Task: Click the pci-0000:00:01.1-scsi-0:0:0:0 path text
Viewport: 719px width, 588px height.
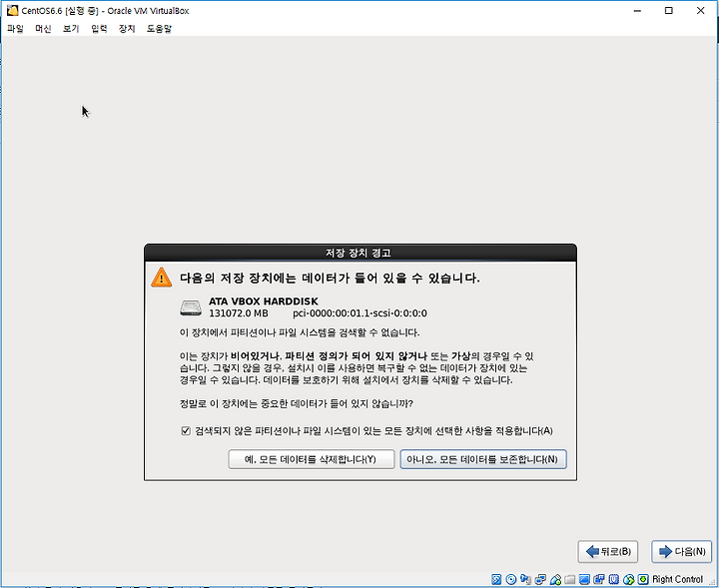Action: (x=359, y=313)
